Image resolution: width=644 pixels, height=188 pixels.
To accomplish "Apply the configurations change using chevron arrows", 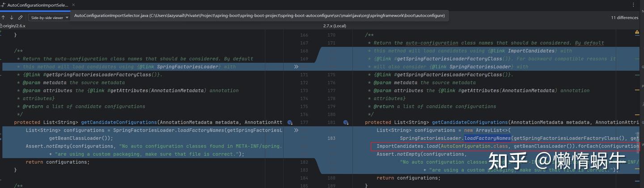I will (x=296, y=130).
